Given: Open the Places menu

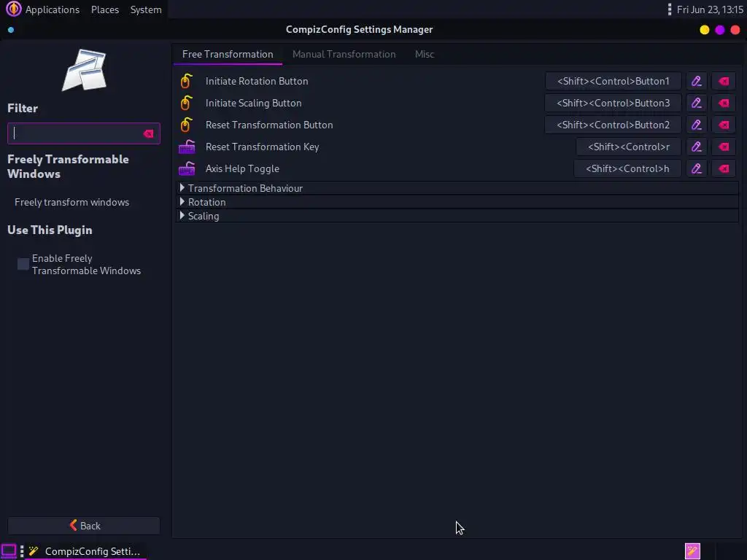Looking at the screenshot, I should tap(105, 9).
